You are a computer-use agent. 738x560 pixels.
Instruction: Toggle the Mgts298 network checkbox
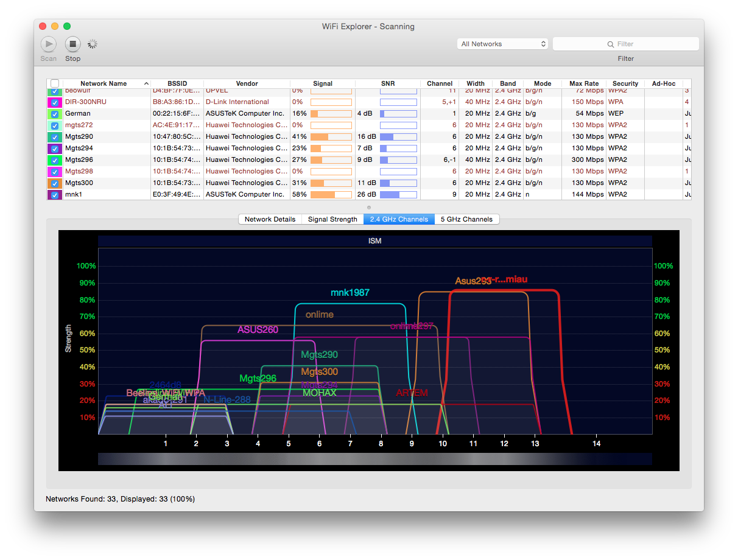[x=55, y=171]
